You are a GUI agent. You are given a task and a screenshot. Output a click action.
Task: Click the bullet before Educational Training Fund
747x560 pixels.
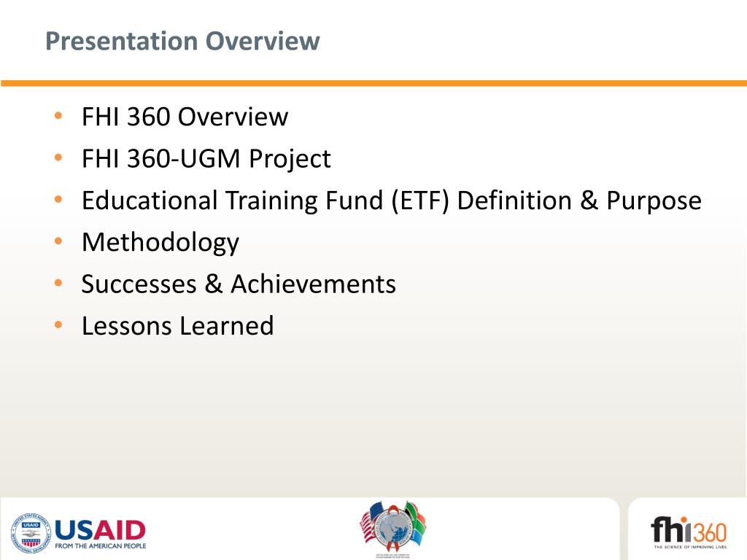point(58,201)
